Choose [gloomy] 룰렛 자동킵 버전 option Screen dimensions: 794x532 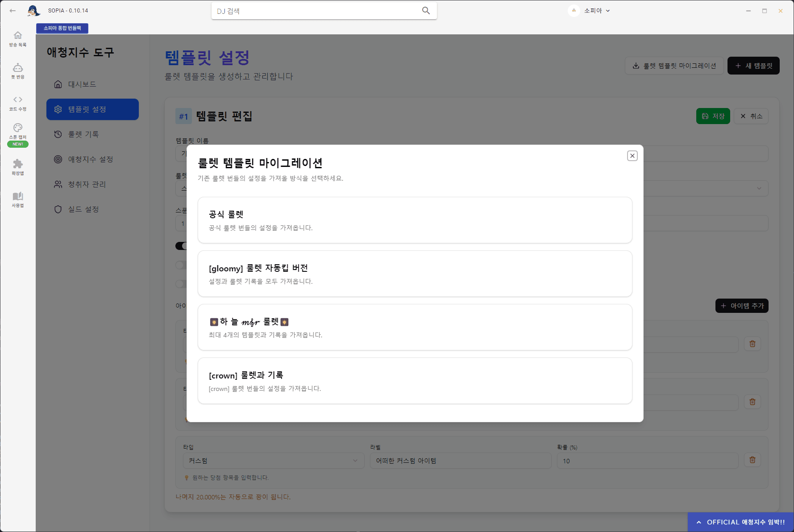tap(415, 274)
